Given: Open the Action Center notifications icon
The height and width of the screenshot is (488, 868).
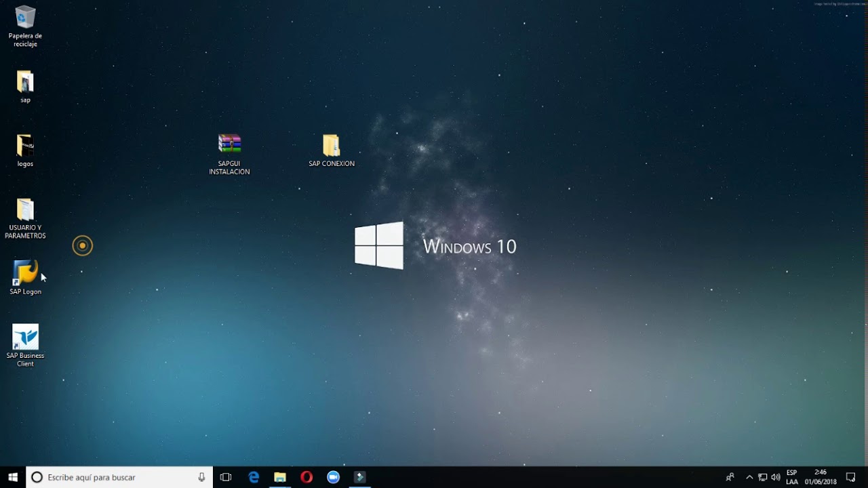Looking at the screenshot, I should [x=851, y=477].
